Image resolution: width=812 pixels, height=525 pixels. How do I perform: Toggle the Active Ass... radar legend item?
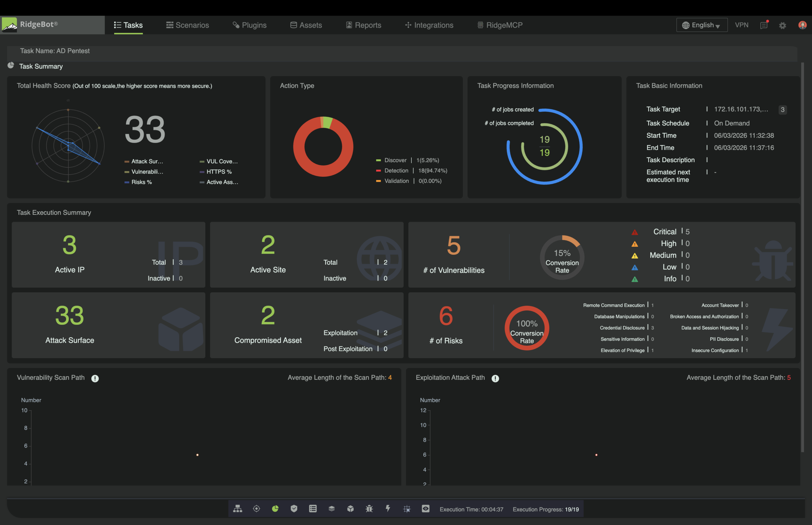(x=219, y=182)
